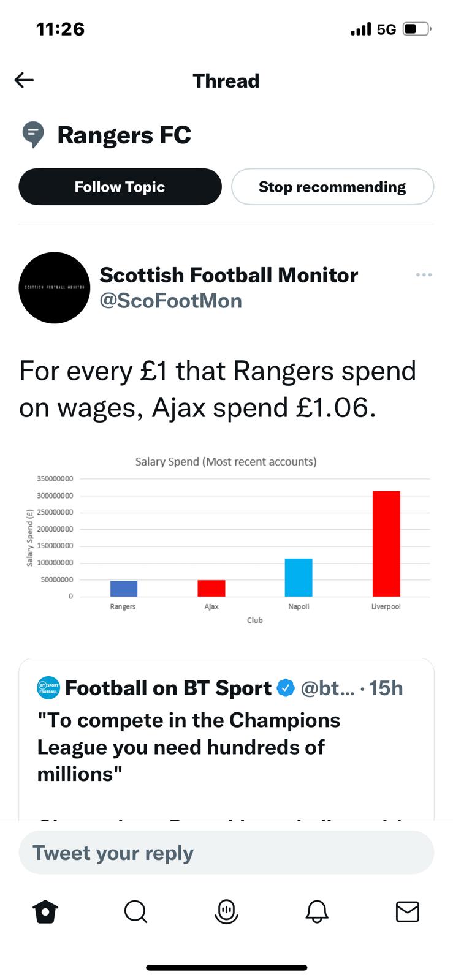The height and width of the screenshot is (980, 453).
Task: Open the @ScoFootMon handle link
Action: (x=171, y=301)
